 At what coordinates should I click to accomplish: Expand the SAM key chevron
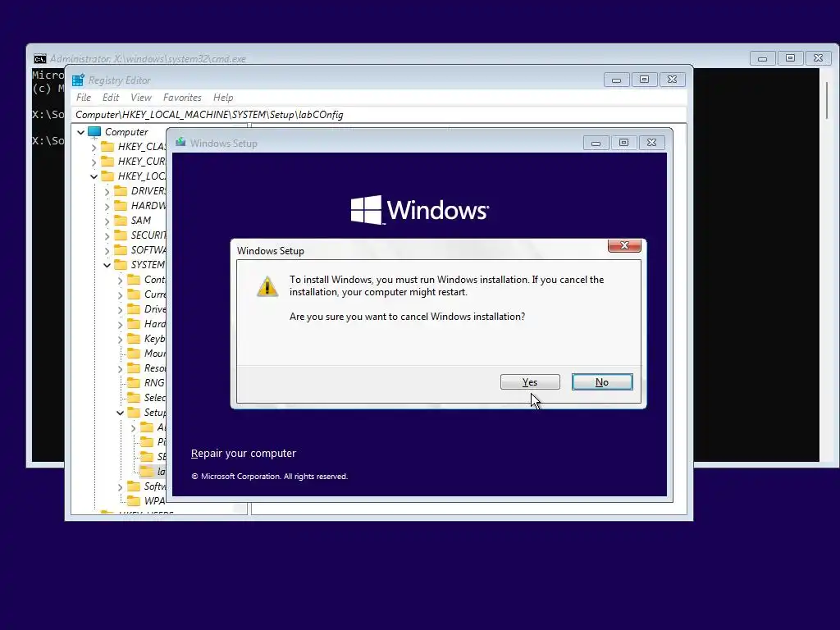(x=107, y=221)
